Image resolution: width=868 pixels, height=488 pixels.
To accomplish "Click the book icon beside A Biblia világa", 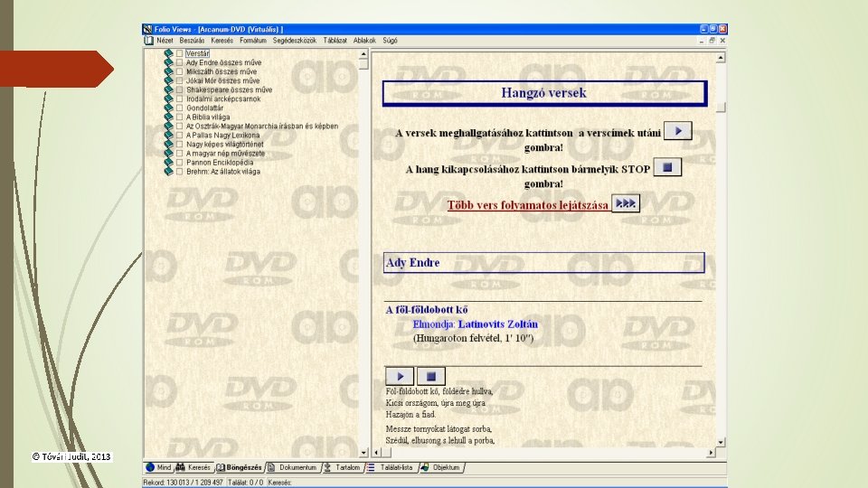I will coord(169,117).
